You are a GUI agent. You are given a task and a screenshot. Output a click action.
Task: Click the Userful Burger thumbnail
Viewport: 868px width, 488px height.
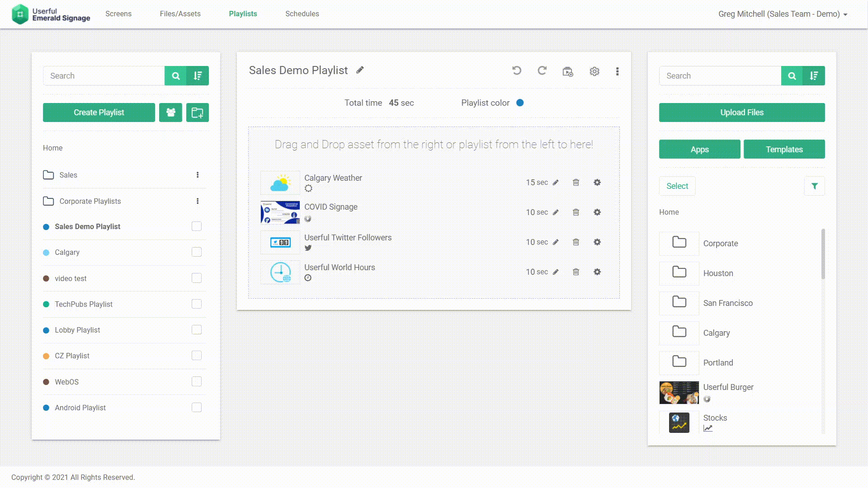(679, 393)
